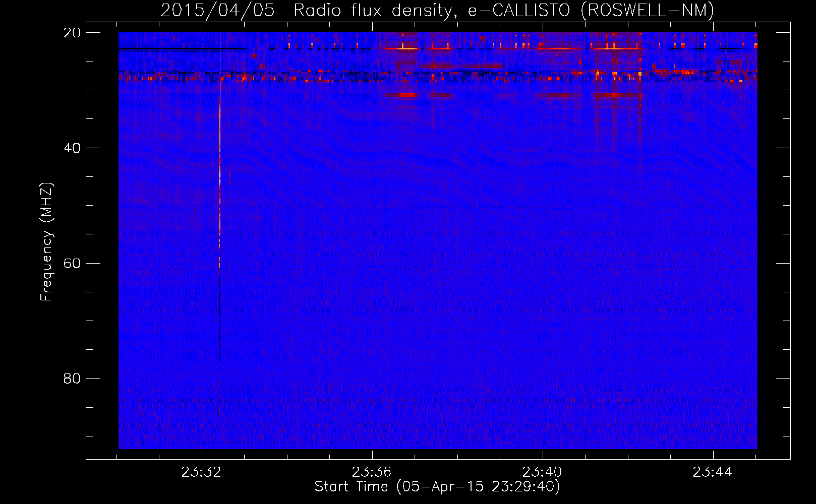Click the plot title "Radio flux density, e-CALLISTO (ROSWELL-NM)"
This screenshot has width=816, height=504.
click(504, 10)
